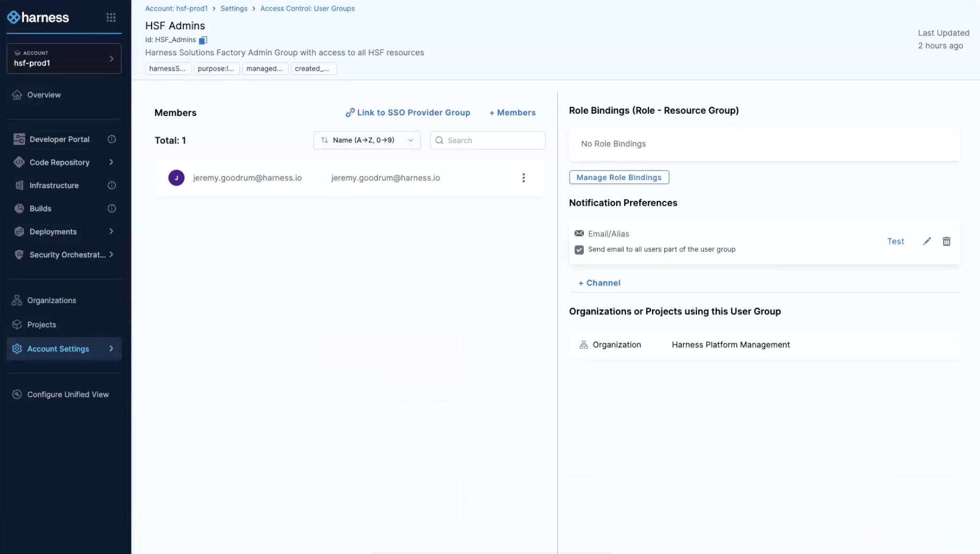Click the Infrastructure info icon

click(x=112, y=186)
